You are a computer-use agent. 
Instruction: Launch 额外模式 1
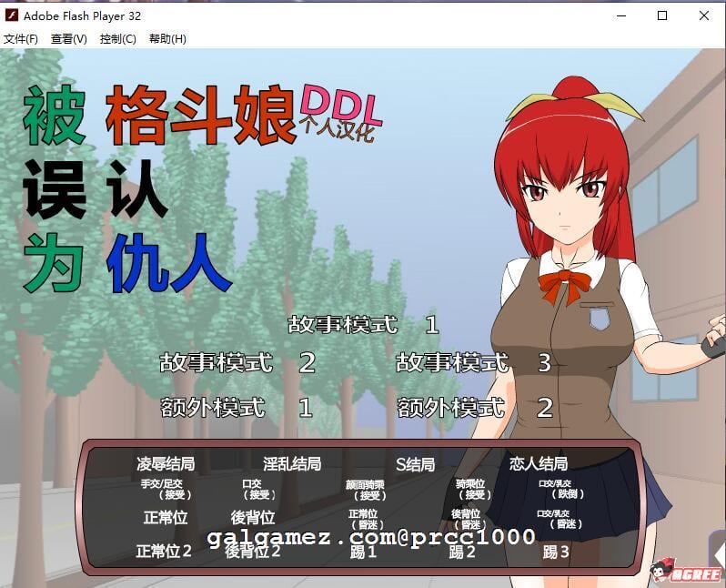coord(237,407)
